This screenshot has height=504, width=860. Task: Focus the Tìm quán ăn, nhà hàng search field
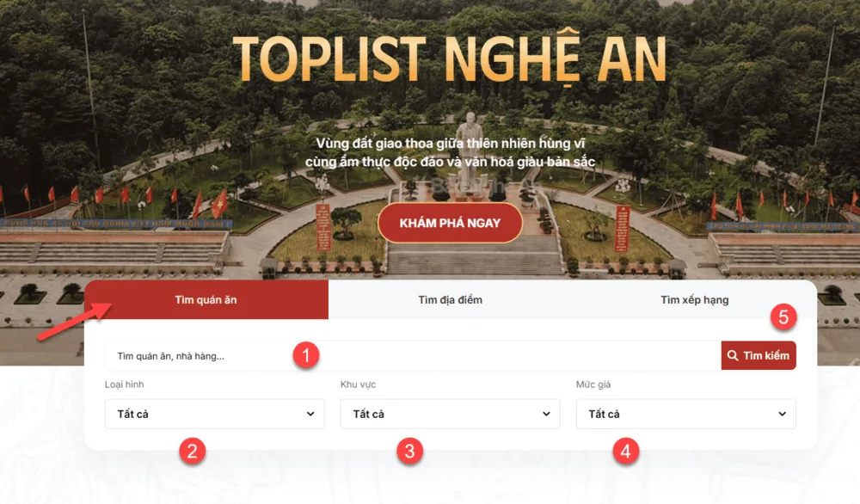pyautogui.click(x=413, y=355)
